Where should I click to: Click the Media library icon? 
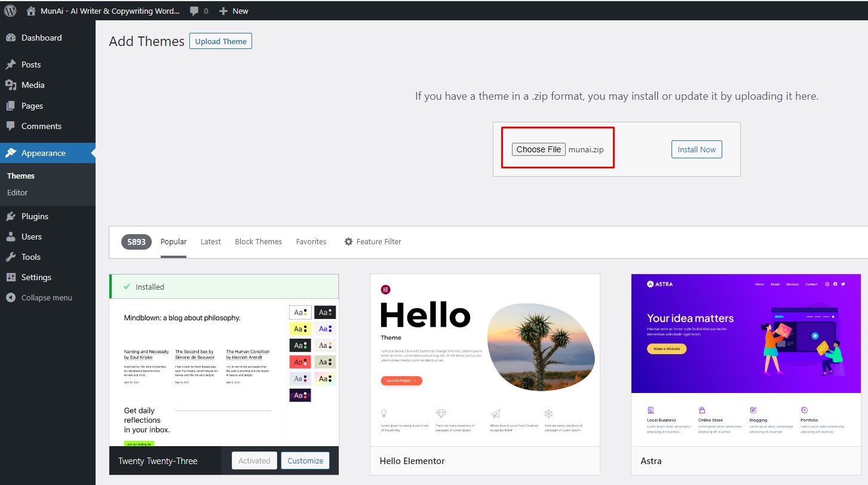[11, 85]
